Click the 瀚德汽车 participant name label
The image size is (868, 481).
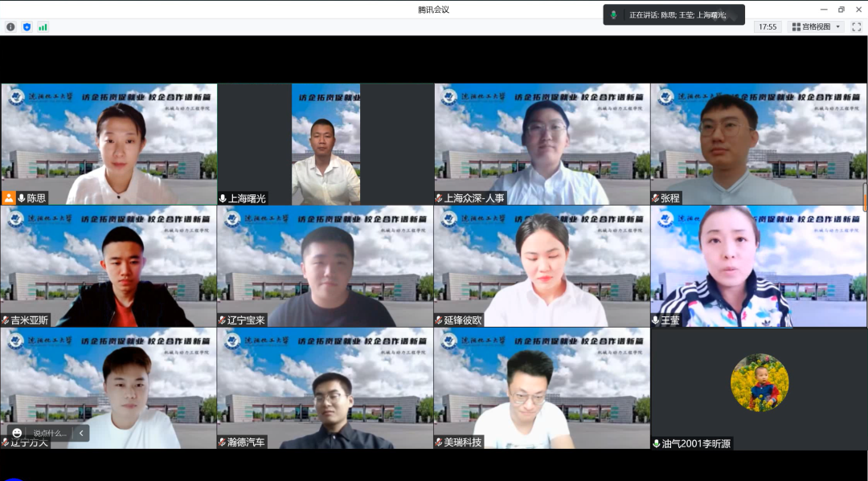click(245, 442)
